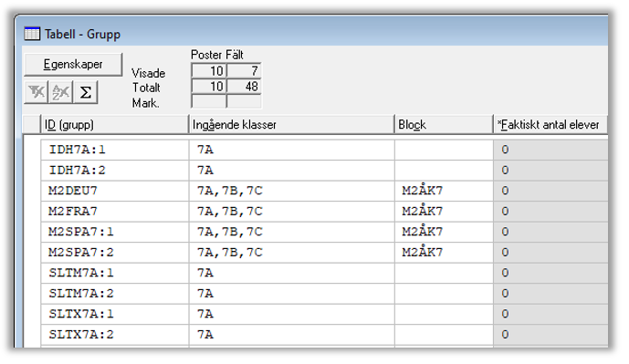Viewport: 629px width, 364px height.
Task: Clear the filter with the funnel icon
Action: coord(37,93)
